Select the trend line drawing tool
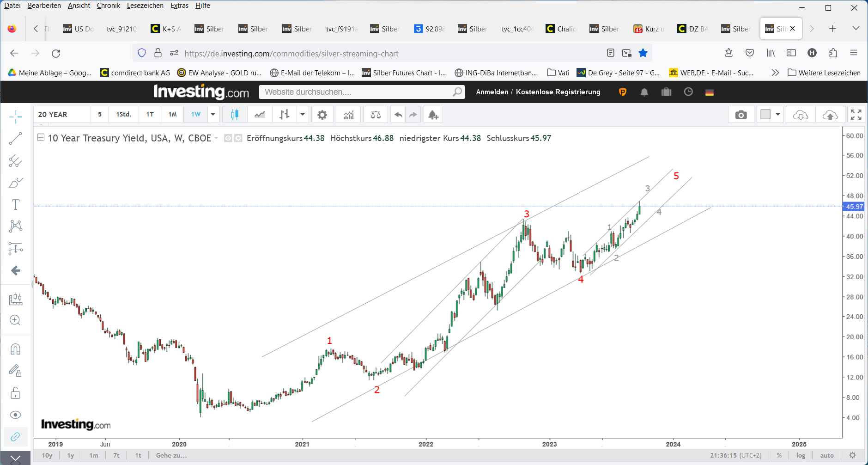Image resolution: width=868 pixels, height=465 pixels. pyautogui.click(x=15, y=138)
